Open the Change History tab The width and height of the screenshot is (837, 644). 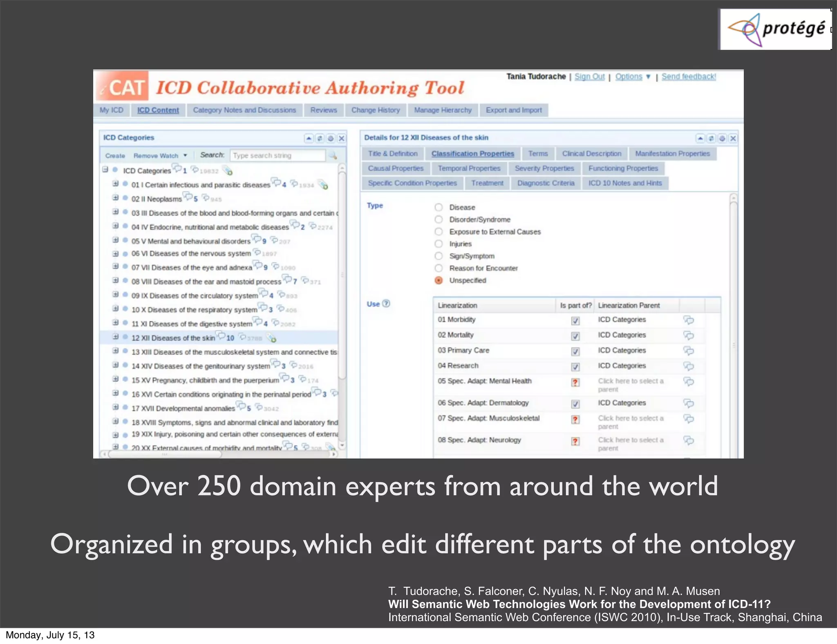click(x=376, y=110)
